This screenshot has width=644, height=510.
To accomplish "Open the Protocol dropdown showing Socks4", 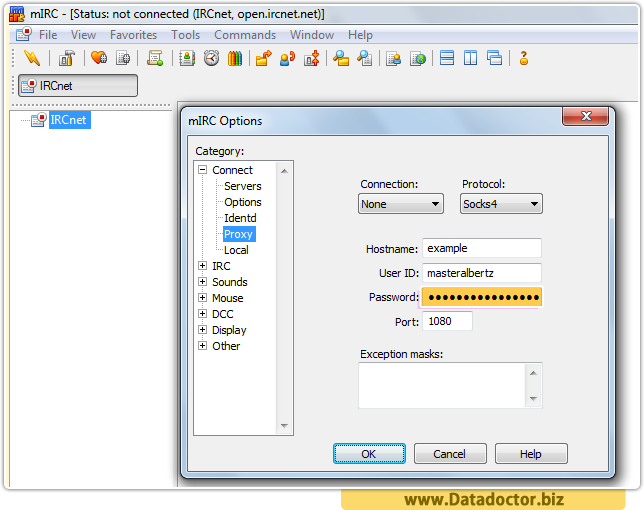I will (x=501, y=204).
